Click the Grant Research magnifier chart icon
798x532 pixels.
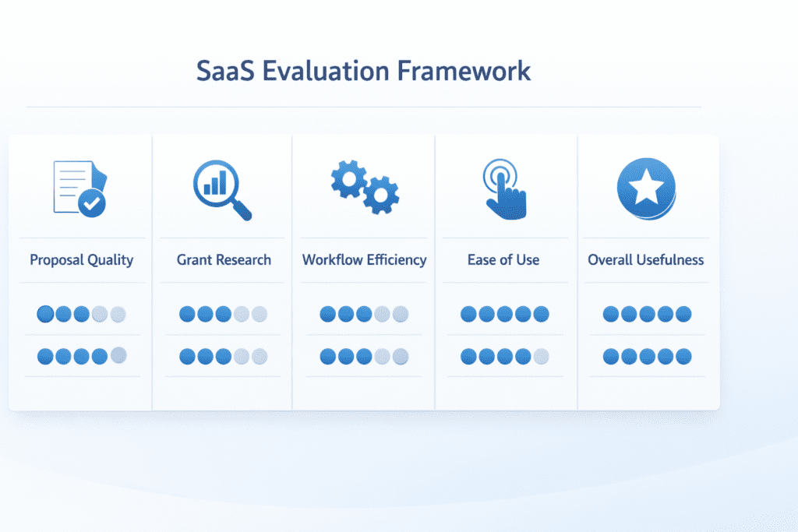[x=222, y=190]
